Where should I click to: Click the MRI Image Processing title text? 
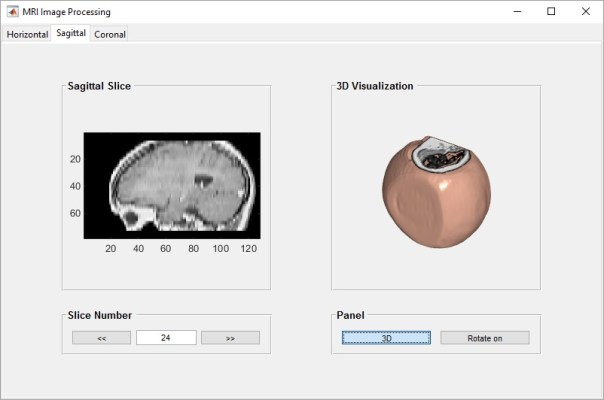(x=67, y=12)
